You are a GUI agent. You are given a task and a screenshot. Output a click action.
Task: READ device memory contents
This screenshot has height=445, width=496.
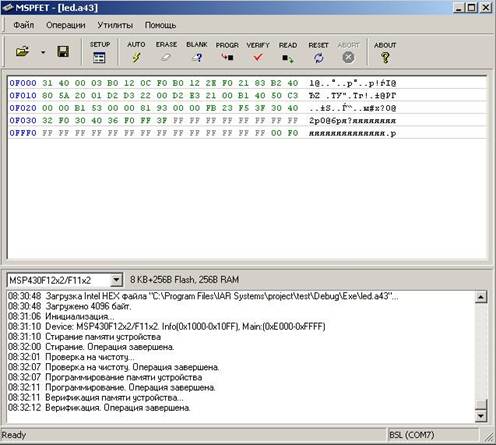click(288, 52)
